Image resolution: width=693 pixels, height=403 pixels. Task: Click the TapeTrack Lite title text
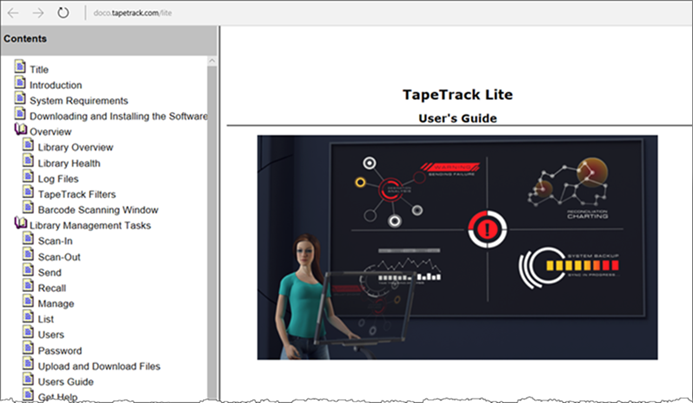[457, 95]
